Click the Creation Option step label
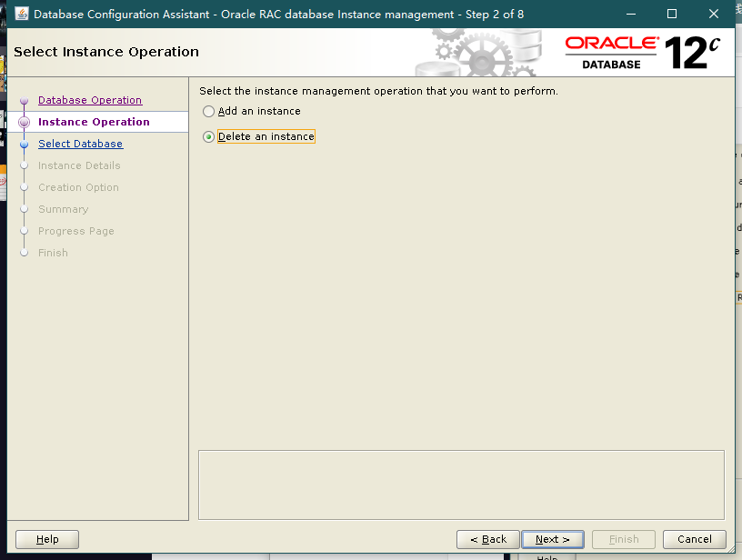 (x=78, y=187)
